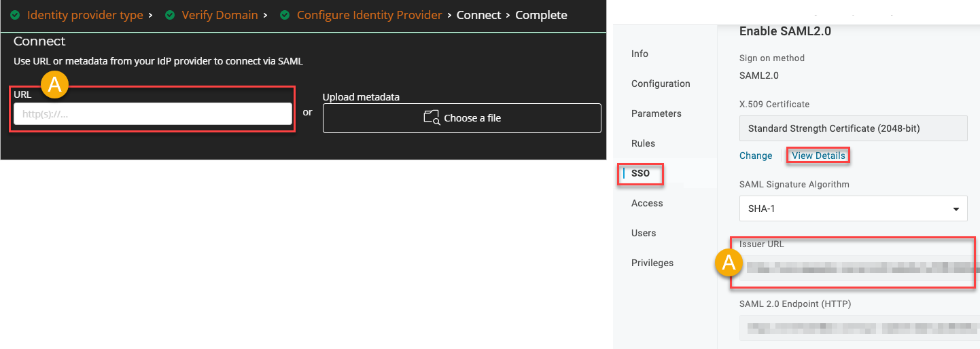Open the Access sidebar item
The height and width of the screenshot is (349, 980).
click(x=646, y=203)
